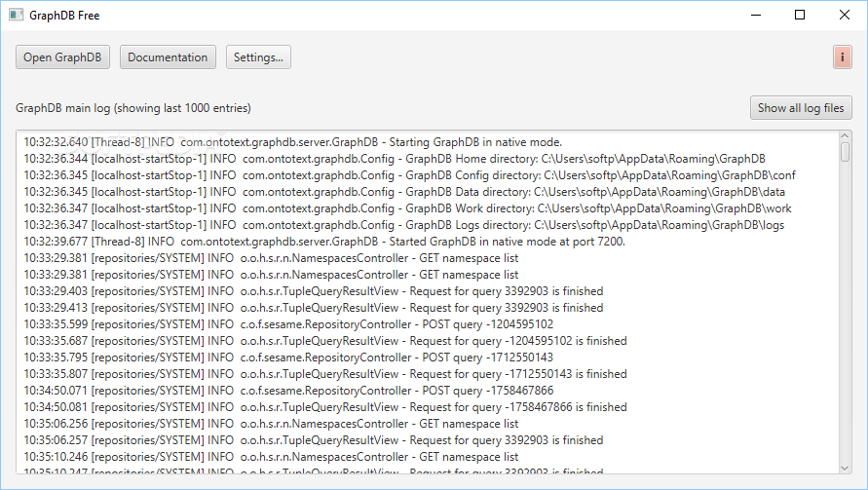Screen dimensions: 868x490
Task: Click 'Request for query -1204595102 is finished' line
Action: (325, 341)
